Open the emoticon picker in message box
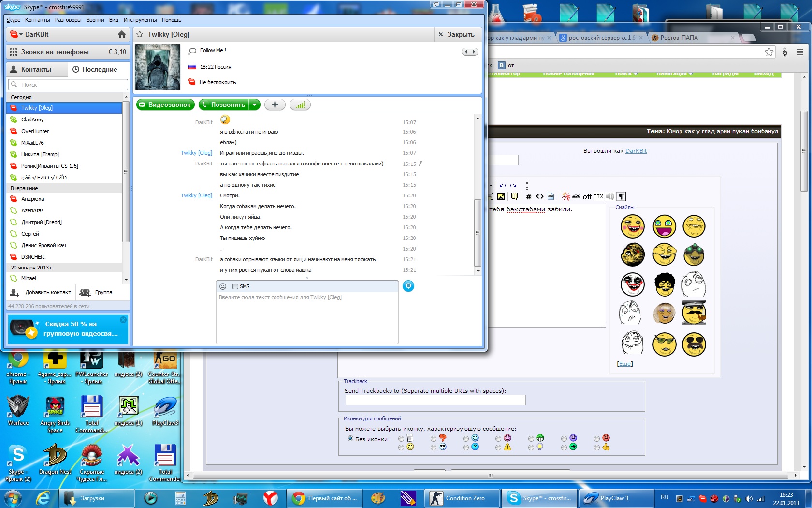 point(223,286)
